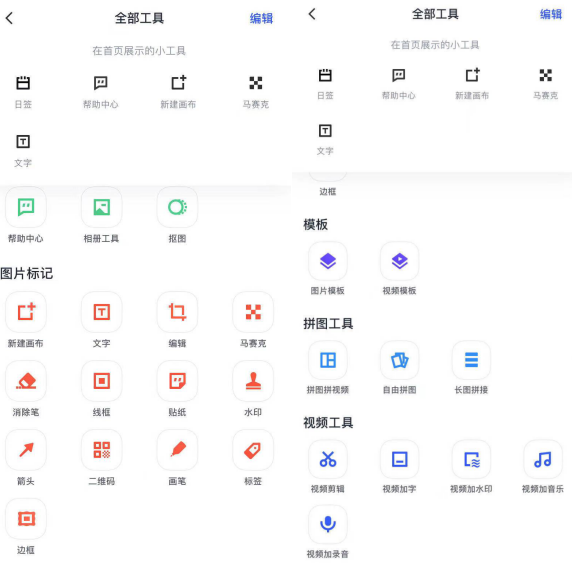Tap 编辑 link on left screen
The width and height of the screenshot is (572, 566).
point(261,18)
